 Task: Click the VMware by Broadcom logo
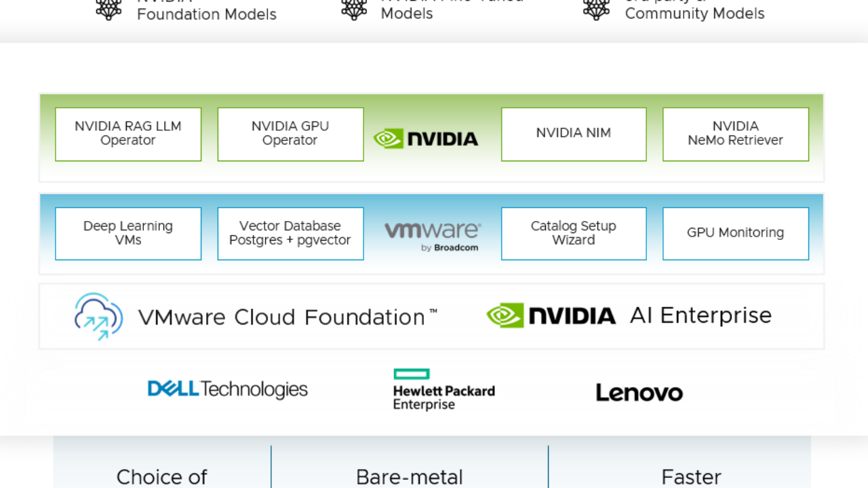pos(433,236)
